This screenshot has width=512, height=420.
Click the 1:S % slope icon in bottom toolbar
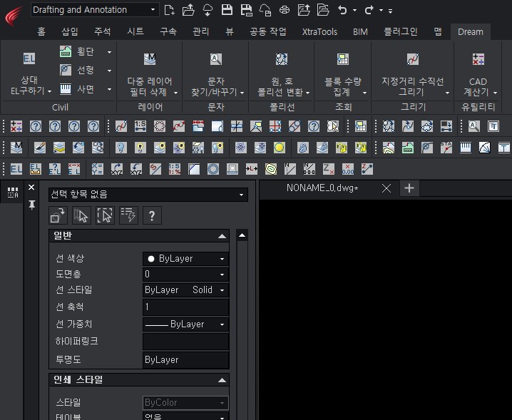click(175, 169)
